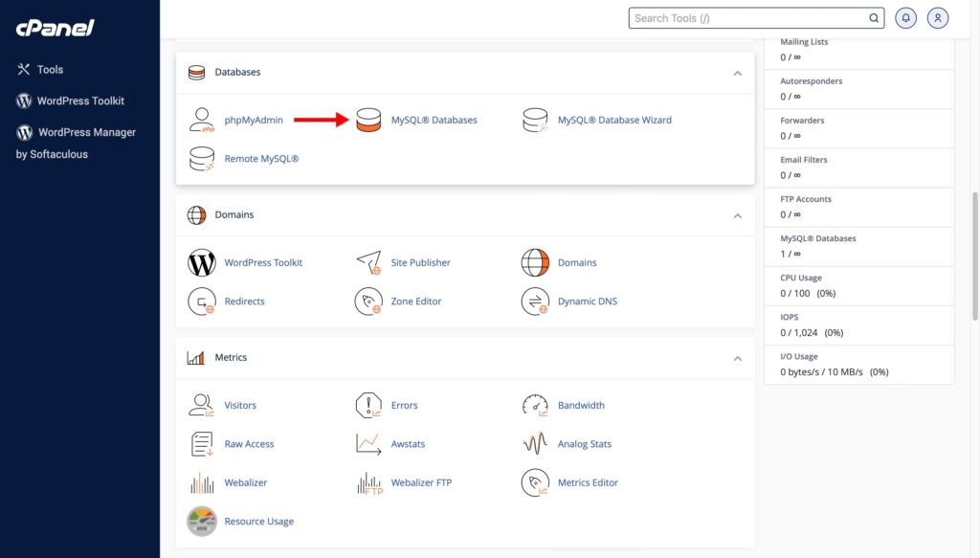Open WordPress Manager by Softaculous
This screenshot has width=980, height=558.
[76, 144]
